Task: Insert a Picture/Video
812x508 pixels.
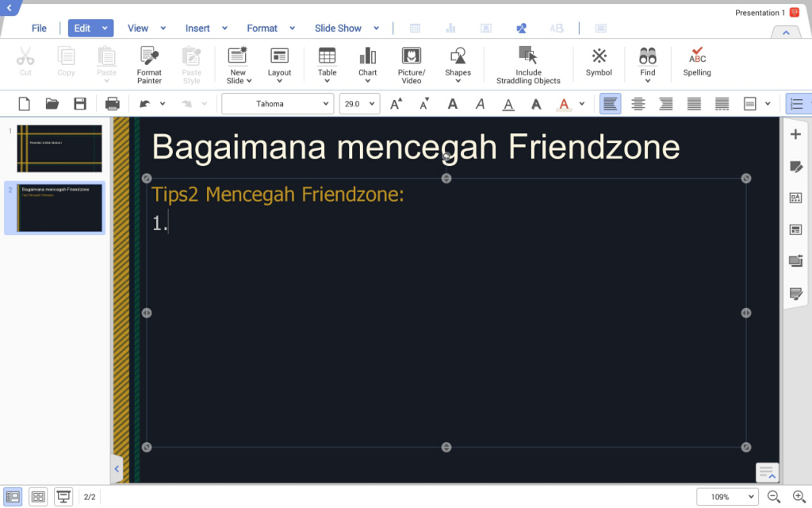Action: pyautogui.click(x=411, y=63)
